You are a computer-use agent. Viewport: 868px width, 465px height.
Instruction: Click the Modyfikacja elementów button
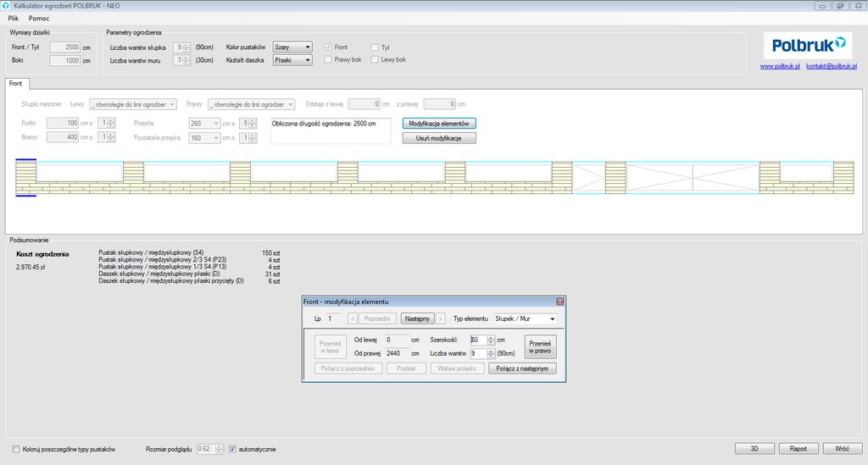coord(439,124)
